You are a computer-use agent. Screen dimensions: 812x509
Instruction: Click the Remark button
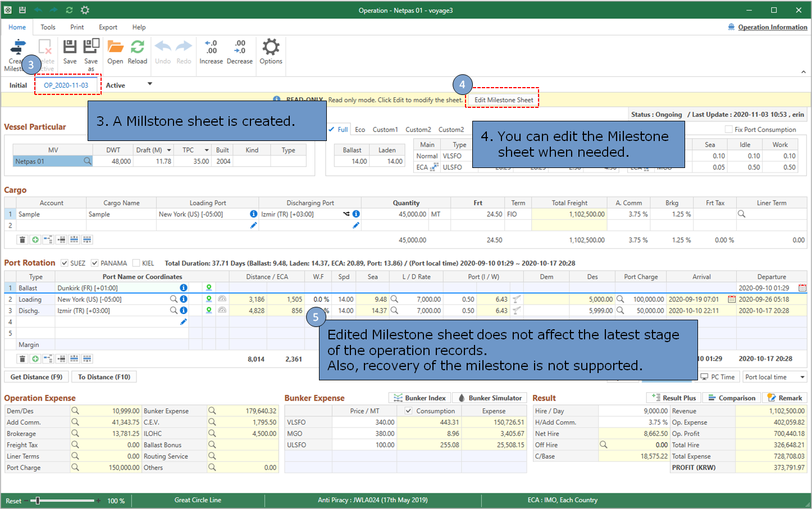785,398
